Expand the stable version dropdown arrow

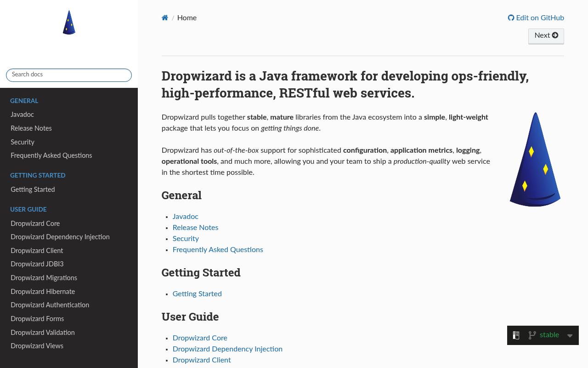[x=570, y=336]
